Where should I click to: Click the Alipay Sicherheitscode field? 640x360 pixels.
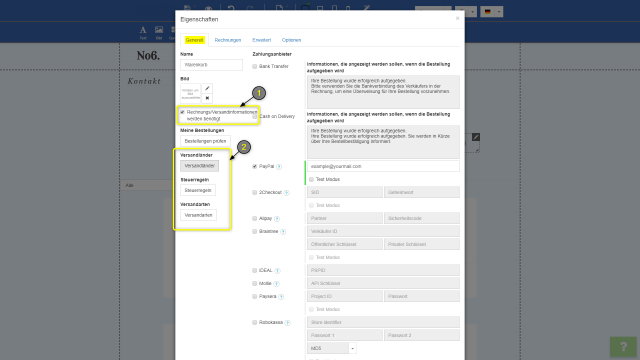(x=422, y=218)
